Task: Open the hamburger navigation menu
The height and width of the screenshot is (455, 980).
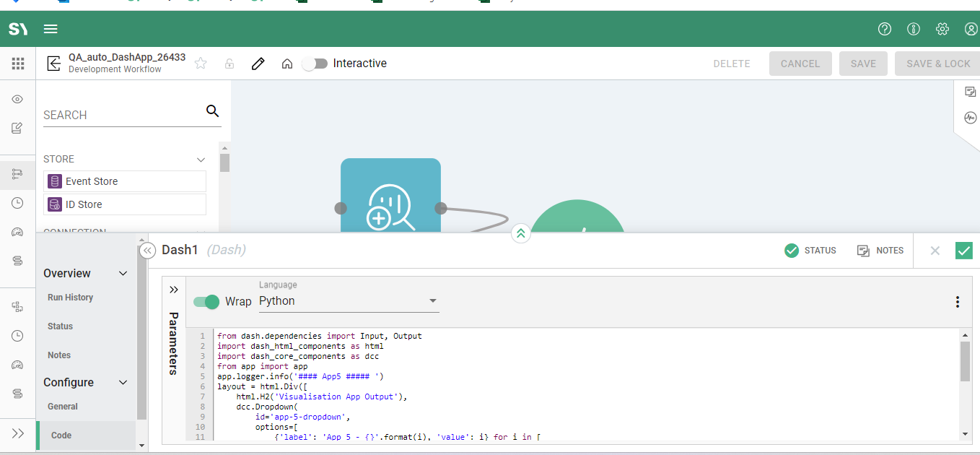Action: point(51,29)
